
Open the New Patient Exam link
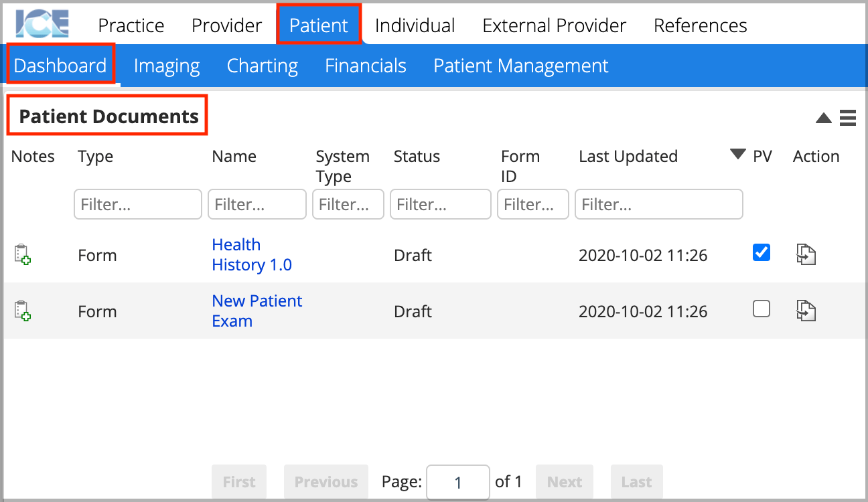(x=257, y=311)
